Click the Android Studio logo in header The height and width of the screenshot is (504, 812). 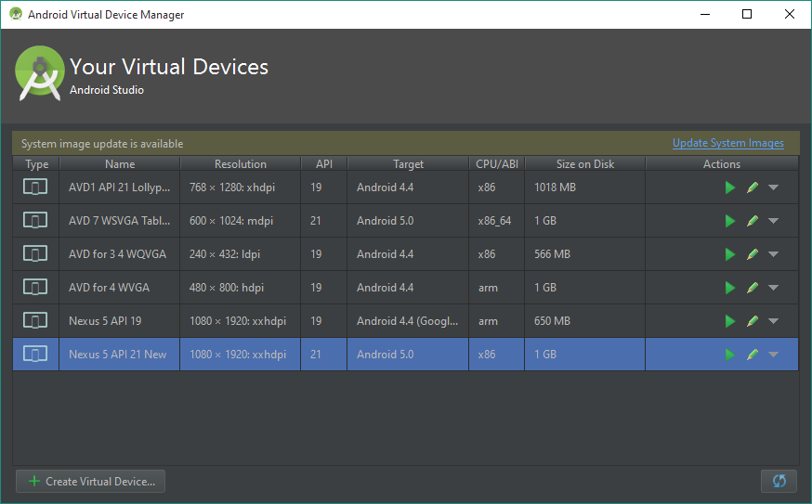click(39, 73)
